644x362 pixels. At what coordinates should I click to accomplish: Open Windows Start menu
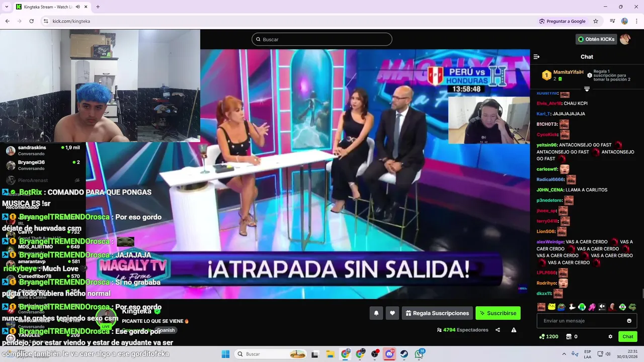pyautogui.click(x=225, y=354)
